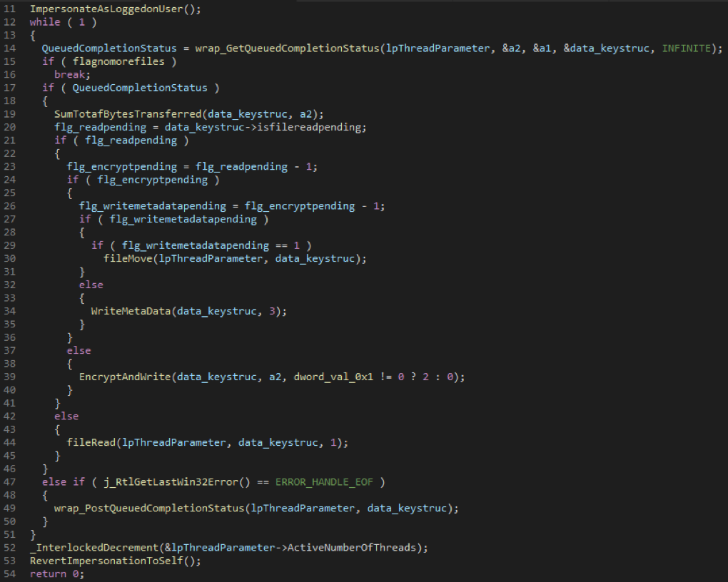The width and height of the screenshot is (728, 582).
Task: Click wrap_GetQueuedCompletionStatus function call
Action: tap(287, 48)
